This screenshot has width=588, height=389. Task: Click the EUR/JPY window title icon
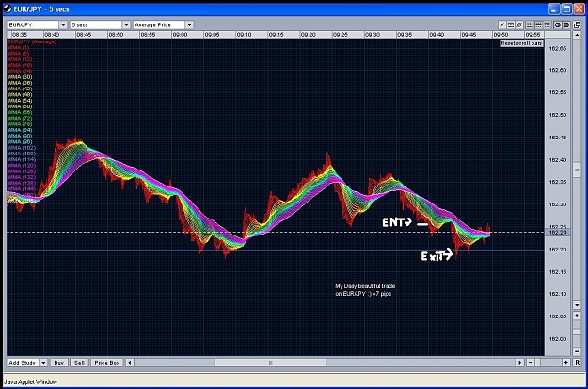click(x=8, y=8)
